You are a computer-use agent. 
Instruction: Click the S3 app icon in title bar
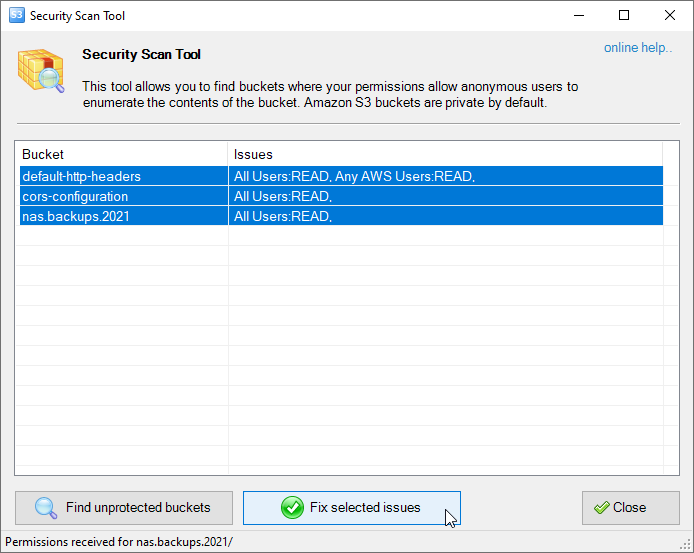[16, 15]
